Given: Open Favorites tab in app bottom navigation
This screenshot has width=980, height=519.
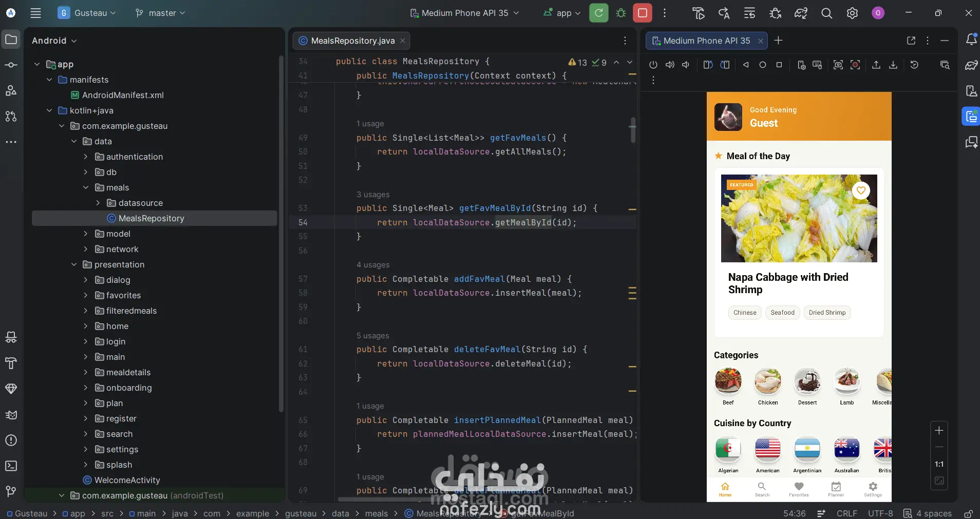Looking at the screenshot, I should (x=799, y=489).
